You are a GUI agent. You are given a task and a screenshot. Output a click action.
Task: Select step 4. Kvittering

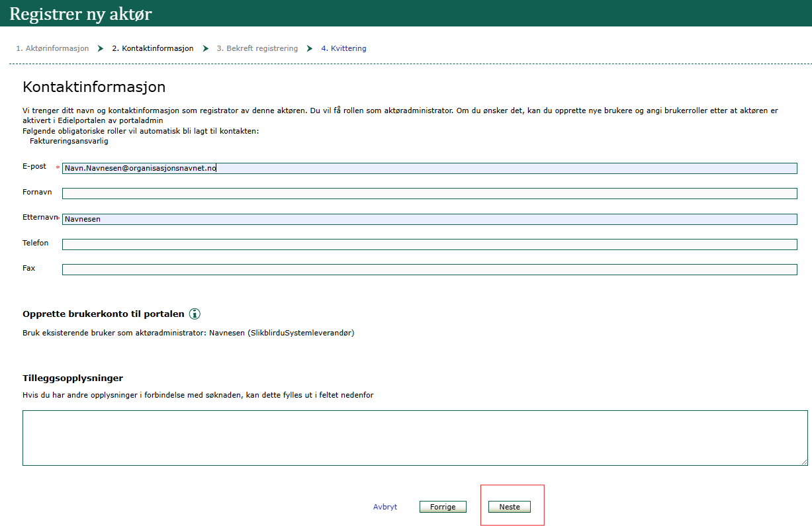tap(343, 48)
